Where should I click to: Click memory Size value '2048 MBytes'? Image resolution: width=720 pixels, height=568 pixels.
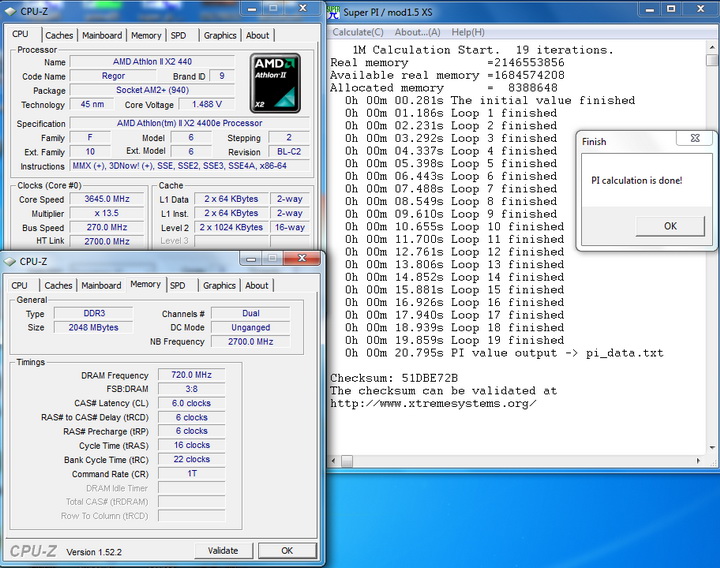[94, 327]
